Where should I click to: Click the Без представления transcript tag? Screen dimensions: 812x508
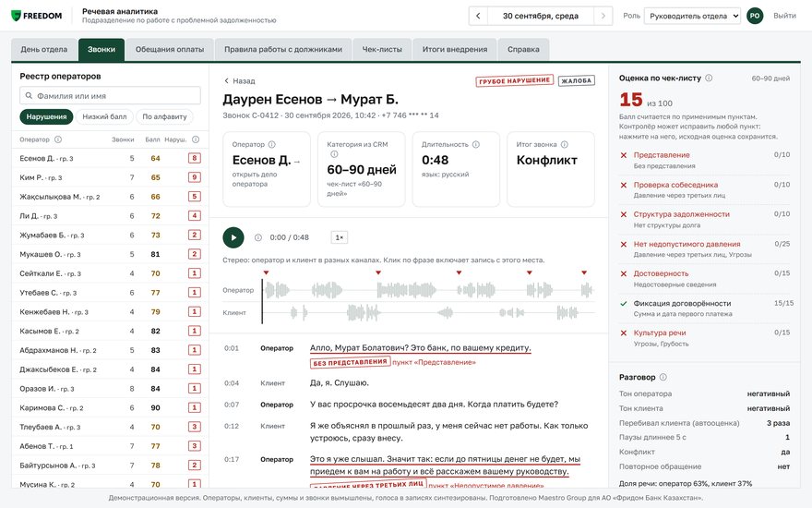(x=350, y=362)
